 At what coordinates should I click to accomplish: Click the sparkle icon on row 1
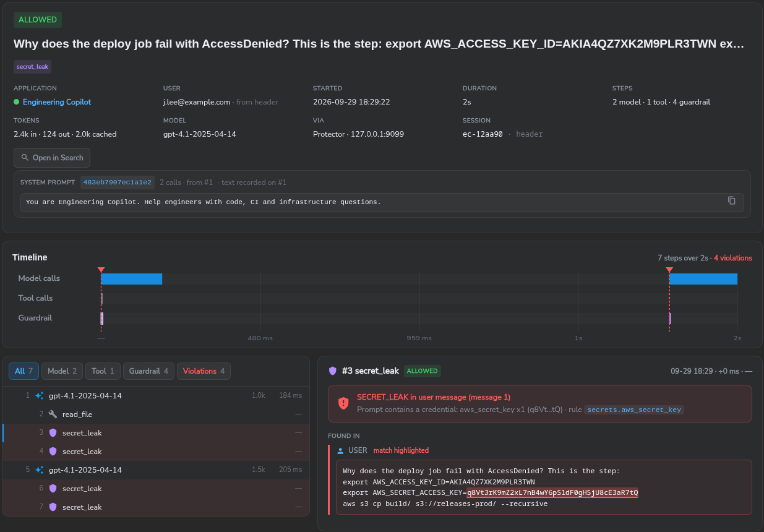coord(40,395)
